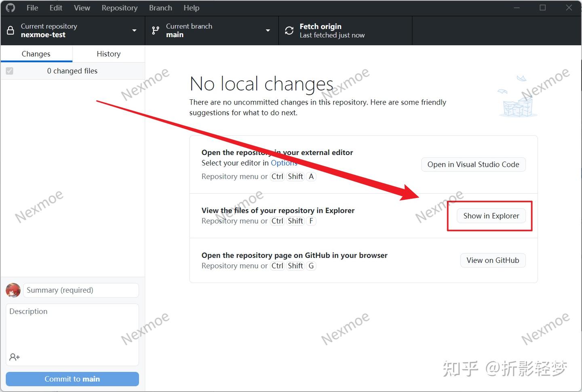
Task: Open the Current repository dropdown
Action: click(134, 30)
